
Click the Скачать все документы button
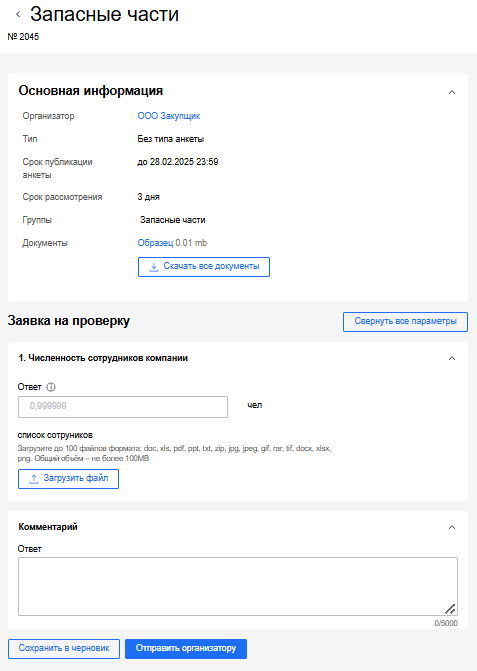click(x=204, y=267)
